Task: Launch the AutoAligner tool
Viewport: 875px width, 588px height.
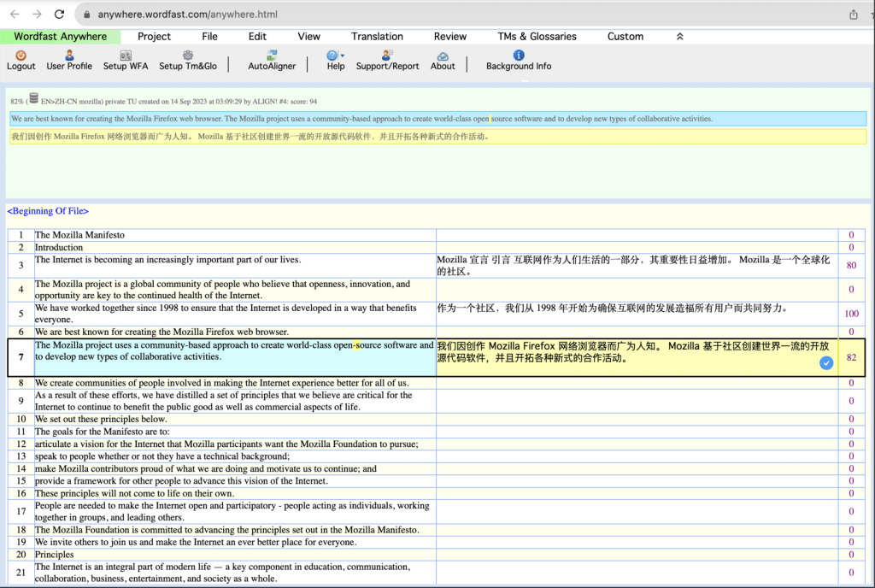Action: tap(272, 56)
